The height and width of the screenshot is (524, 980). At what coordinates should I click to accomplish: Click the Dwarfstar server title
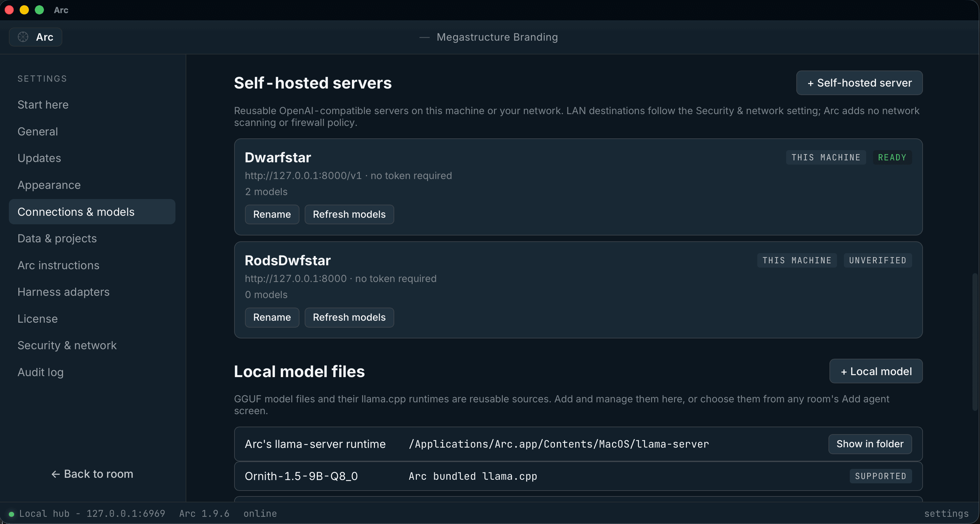tap(278, 157)
